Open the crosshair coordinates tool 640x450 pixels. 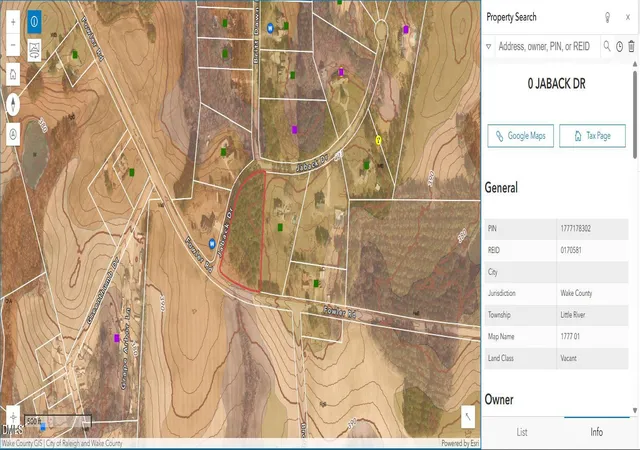click(x=13, y=417)
